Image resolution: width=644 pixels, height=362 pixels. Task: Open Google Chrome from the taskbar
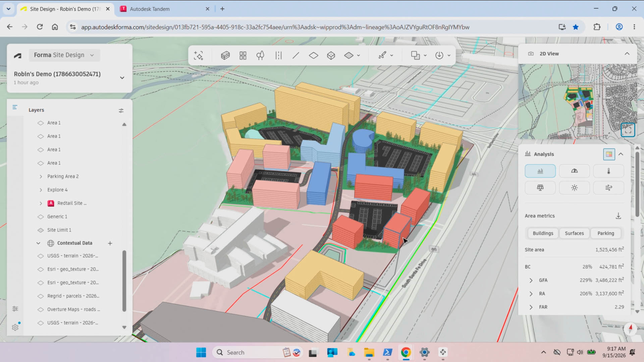coord(406,352)
